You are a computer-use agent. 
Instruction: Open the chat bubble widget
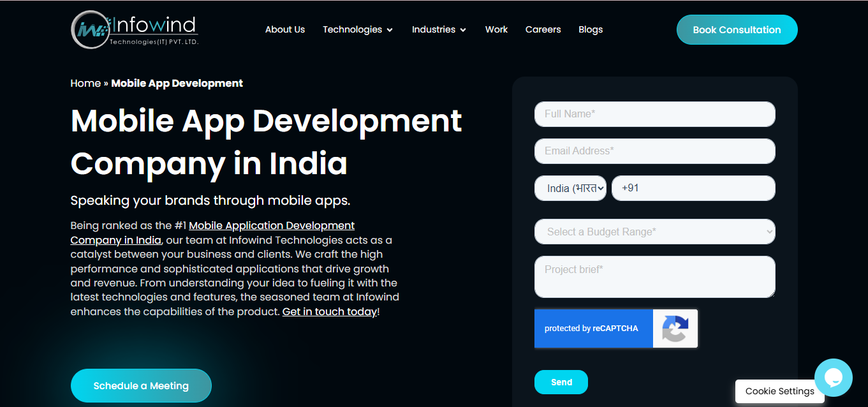click(833, 378)
